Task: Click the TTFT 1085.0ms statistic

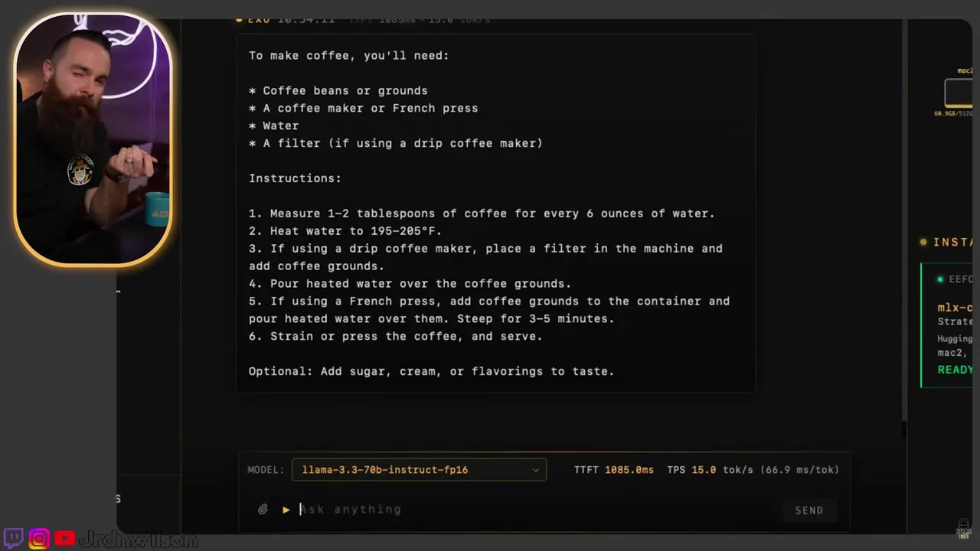Action: click(613, 470)
